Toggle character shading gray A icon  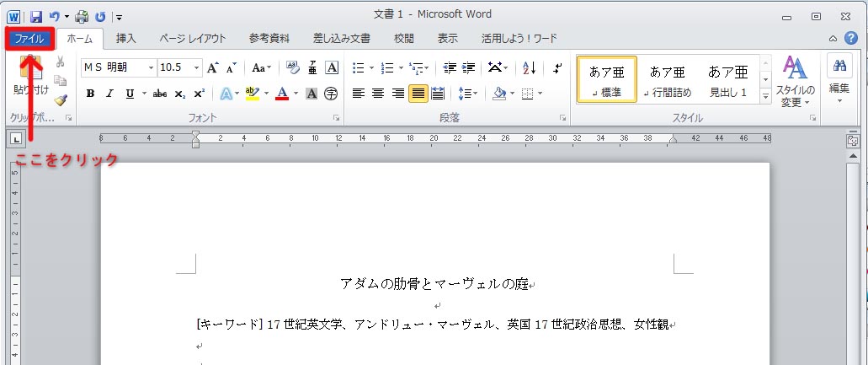pos(312,94)
